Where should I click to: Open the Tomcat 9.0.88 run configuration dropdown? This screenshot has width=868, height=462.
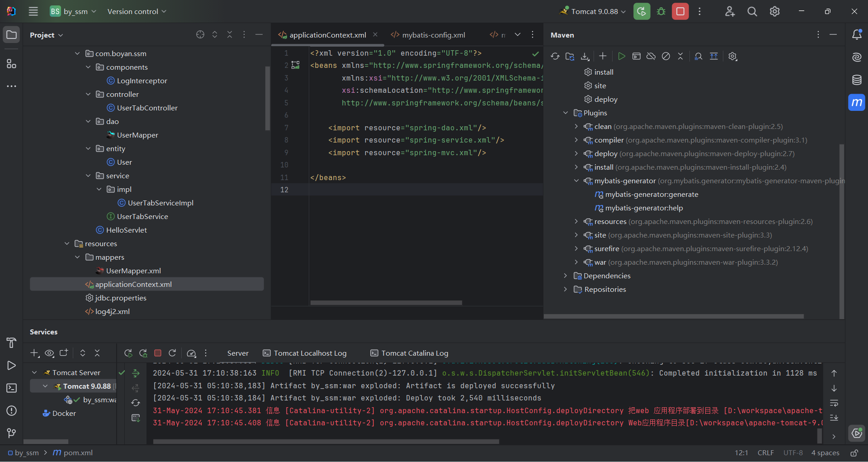(x=593, y=11)
